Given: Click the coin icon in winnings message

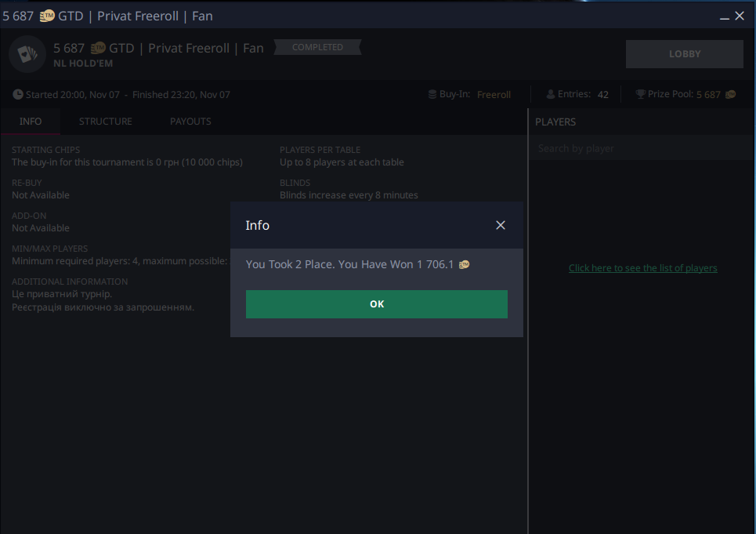Looking at the screenshot, I should [x=464, y=265].
